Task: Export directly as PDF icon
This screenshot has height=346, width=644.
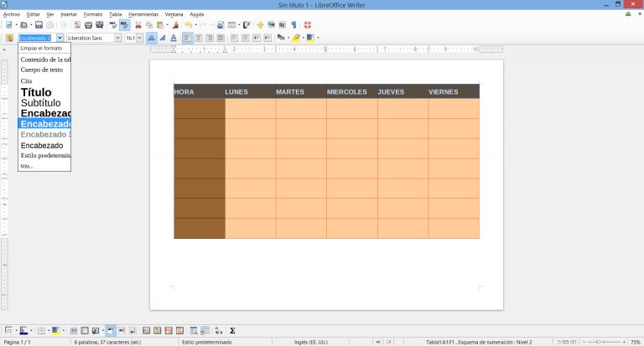Action: point(77,25)
